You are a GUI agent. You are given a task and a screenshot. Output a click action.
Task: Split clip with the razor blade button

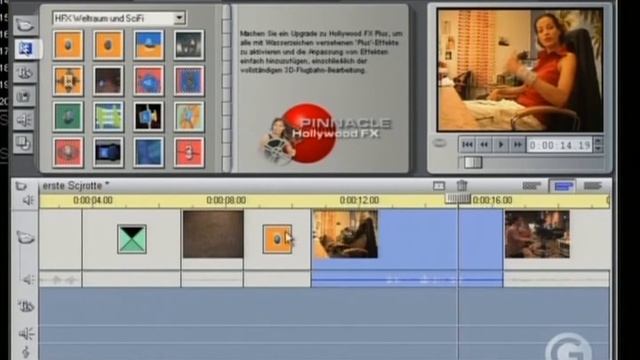point(439,186)
